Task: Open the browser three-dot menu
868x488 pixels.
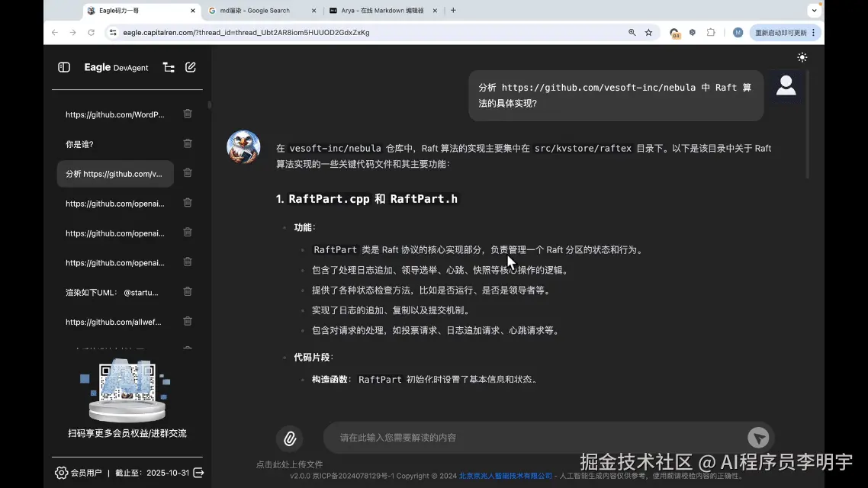Action: click(x=812, y=33)
